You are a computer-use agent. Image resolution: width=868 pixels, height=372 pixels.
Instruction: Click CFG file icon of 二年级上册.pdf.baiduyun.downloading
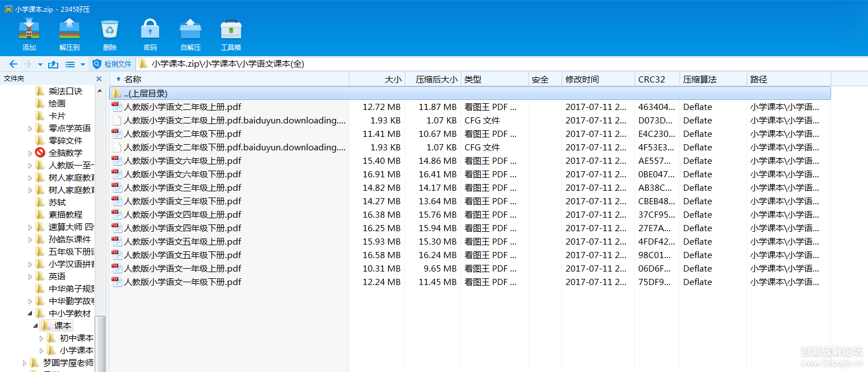[x=117, y=120]
